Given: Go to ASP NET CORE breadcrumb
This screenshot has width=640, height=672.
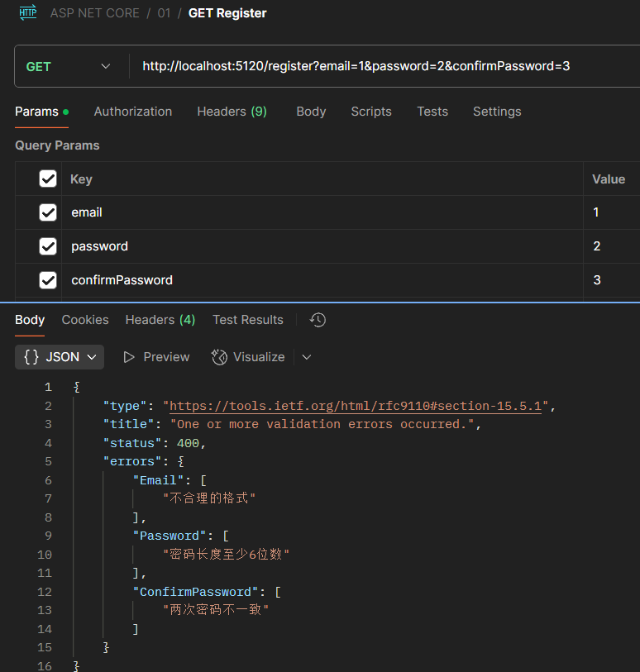Looking at the screenshot, I should pyautogui.click(x=94, y=13).
